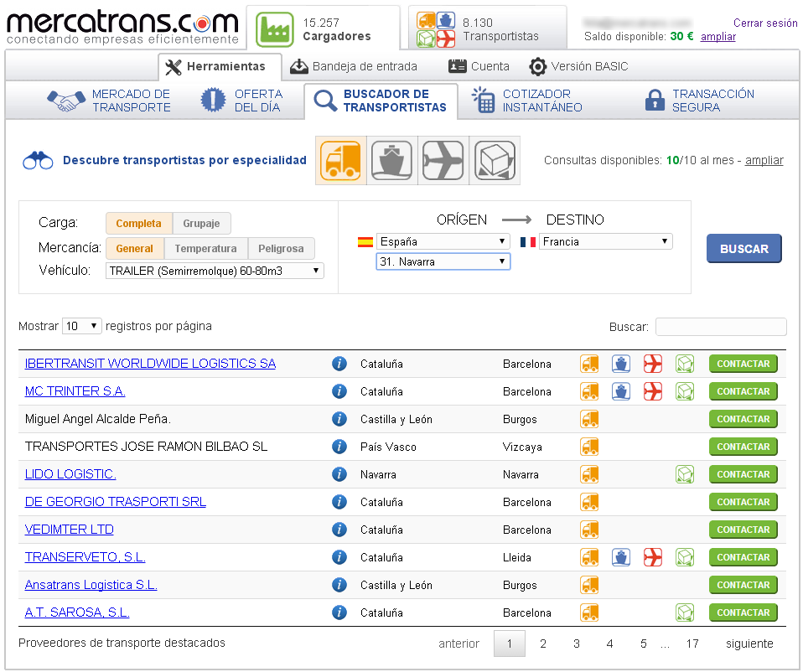
Task: Contact LIDO LOGISTIC via CONTACTAR button
Action: pos(743,474)
